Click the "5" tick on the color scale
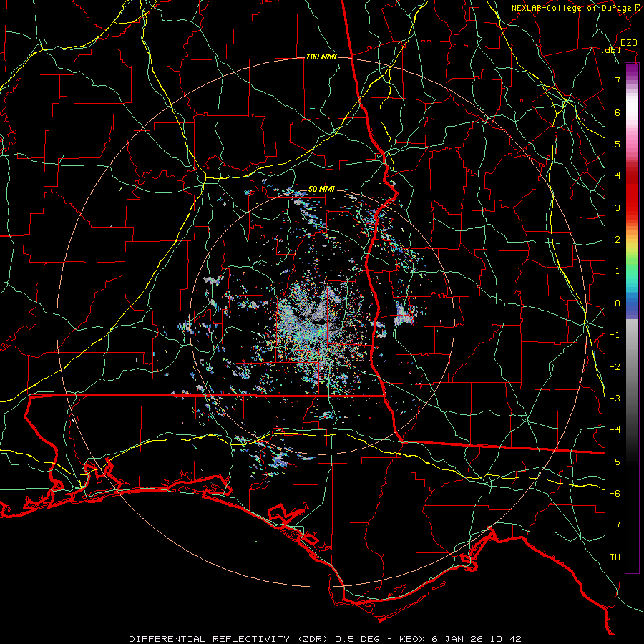644x644 pixels. [x=618, y=144]
